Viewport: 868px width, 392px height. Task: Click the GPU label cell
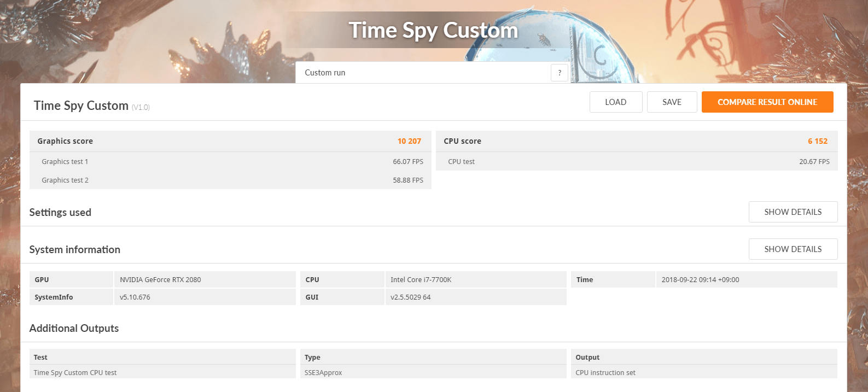tap(71, 279)
